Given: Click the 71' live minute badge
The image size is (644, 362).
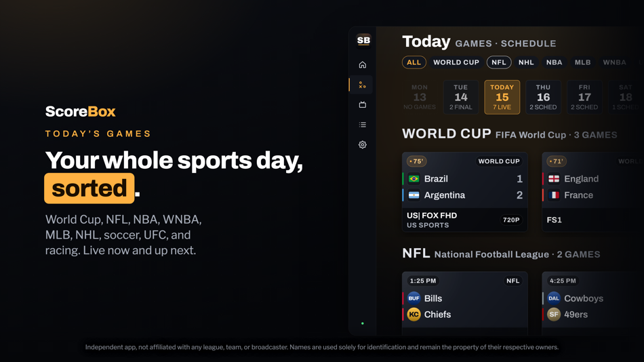Looking at the screenshot, I should [557, 161].
